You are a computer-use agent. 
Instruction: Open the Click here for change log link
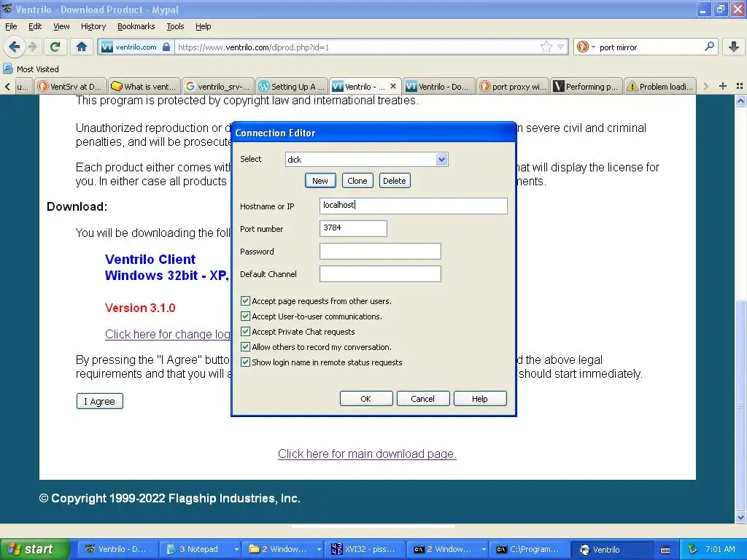pyautogui.click(x=168, y=334)
